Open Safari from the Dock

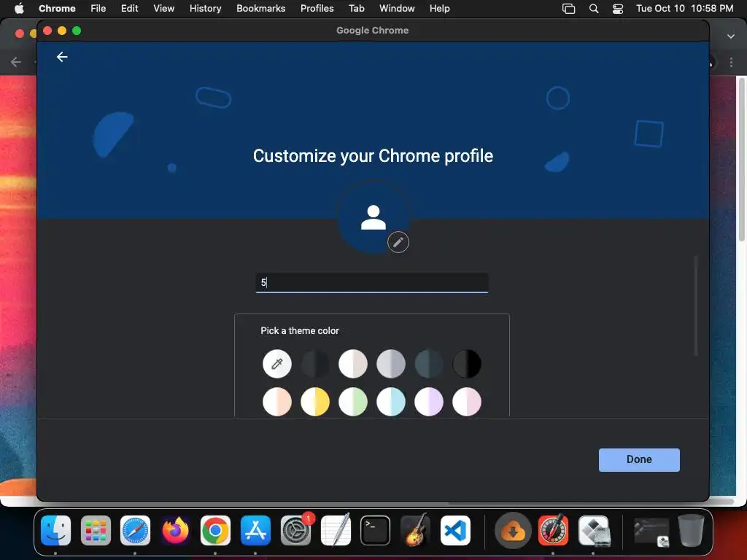[135, 531]
